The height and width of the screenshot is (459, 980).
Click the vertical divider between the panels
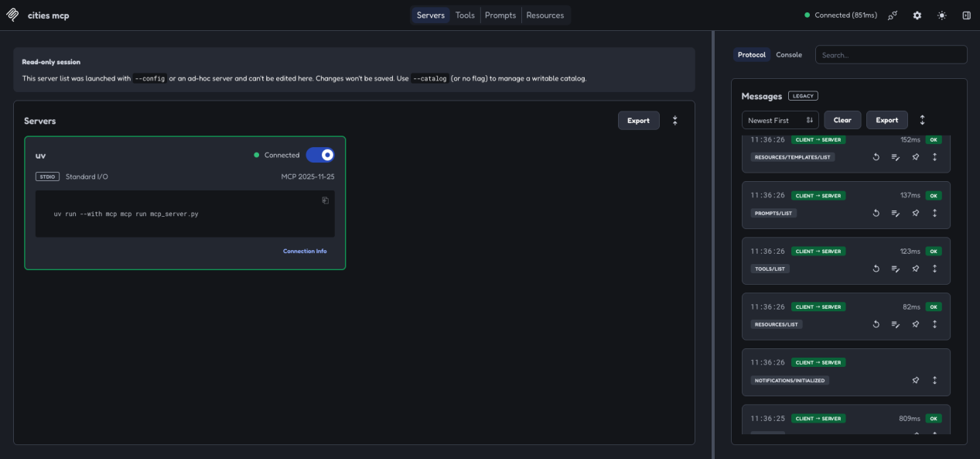click(712, 245)
